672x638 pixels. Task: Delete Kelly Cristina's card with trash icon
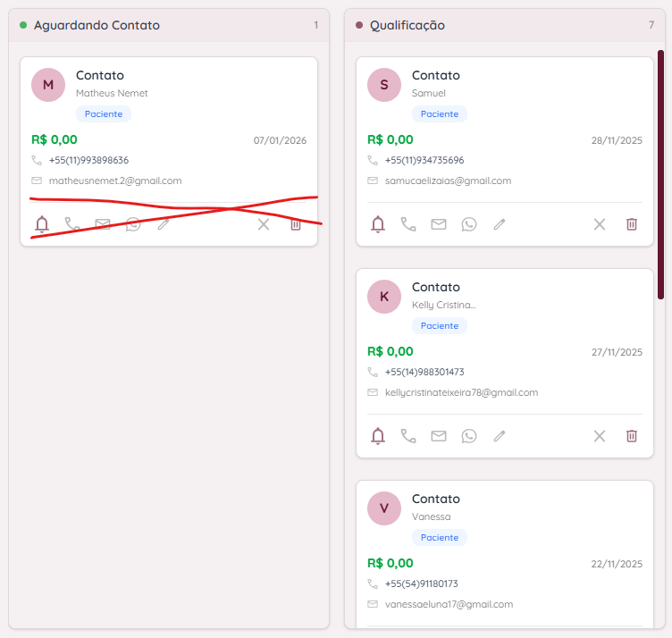[x=632, y=436]
